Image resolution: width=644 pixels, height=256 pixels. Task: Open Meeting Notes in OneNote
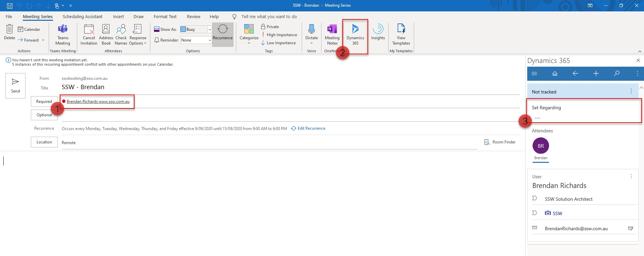[x=332, y=34]
